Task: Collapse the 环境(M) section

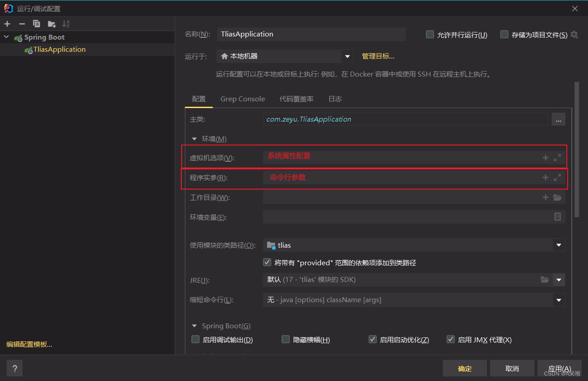Action: click(194, 139)
